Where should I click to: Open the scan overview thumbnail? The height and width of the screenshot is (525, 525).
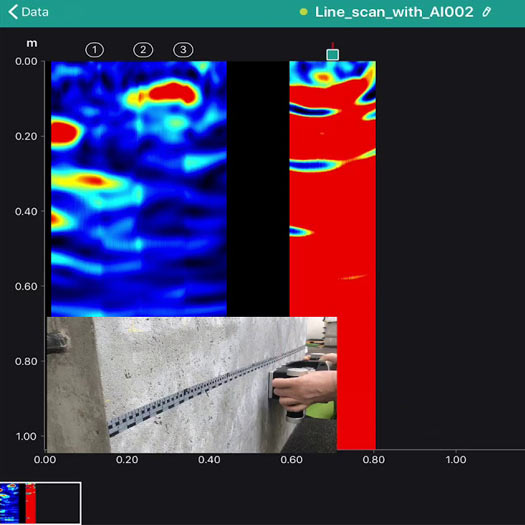tap(40, 503)
